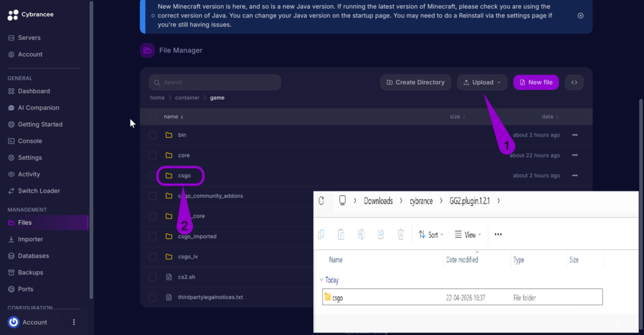Open Explorer Sort dropdown
Screen dimensions: 644x335
pyautogui.click(x=430, y=235)
